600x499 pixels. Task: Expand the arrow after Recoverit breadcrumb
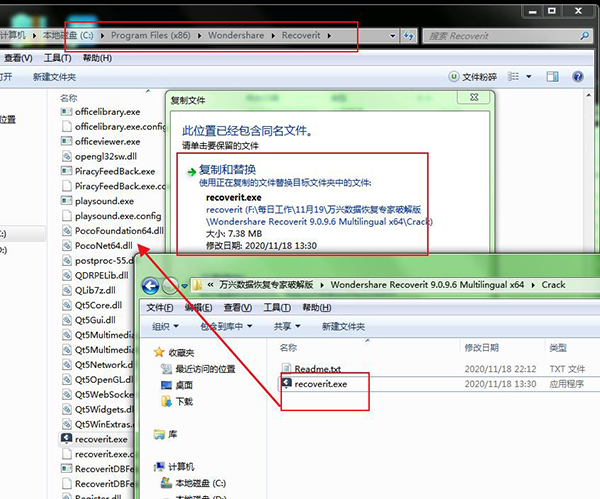[x=329, y=36]
